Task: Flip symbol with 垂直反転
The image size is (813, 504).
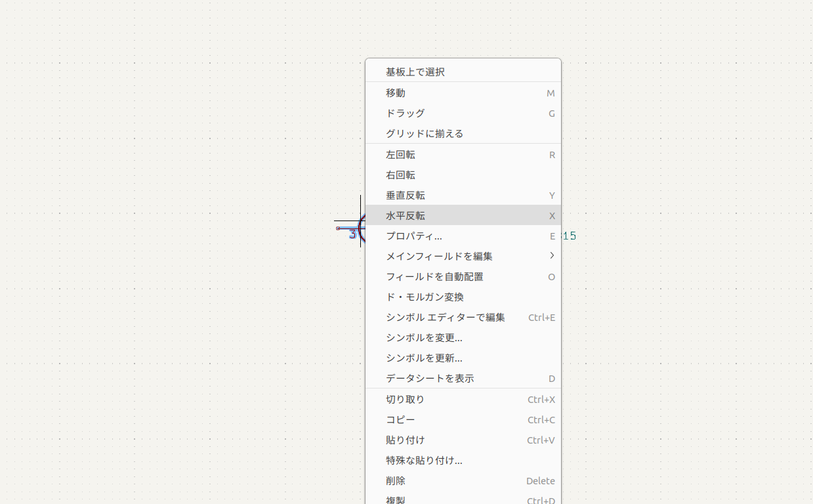Action: (x=406, y=196)
